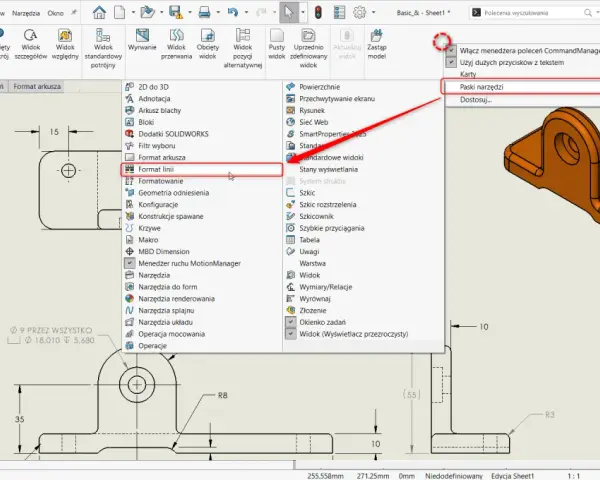Click the file properties list icon

click(339, 12)
